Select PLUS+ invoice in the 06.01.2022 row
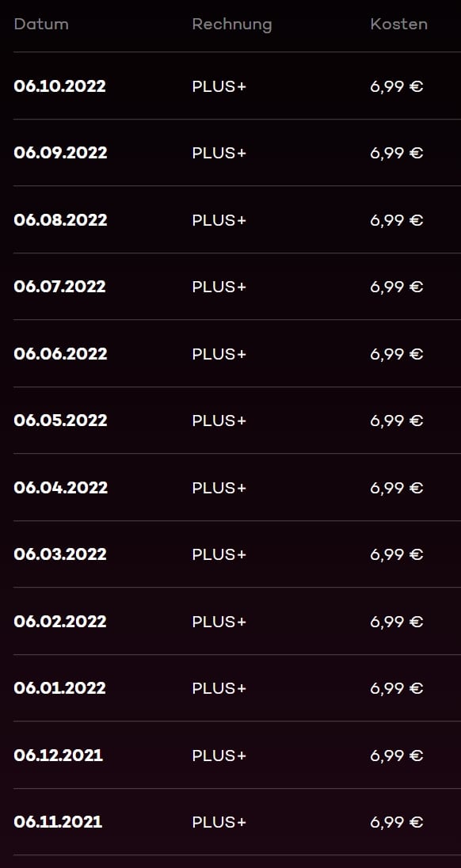The image size is (461, 868). tap(219, 689)
